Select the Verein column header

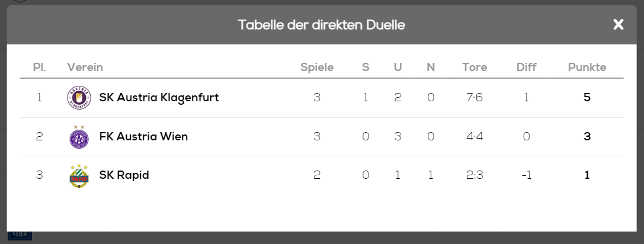pyautogui.click(x=85, y=68)
